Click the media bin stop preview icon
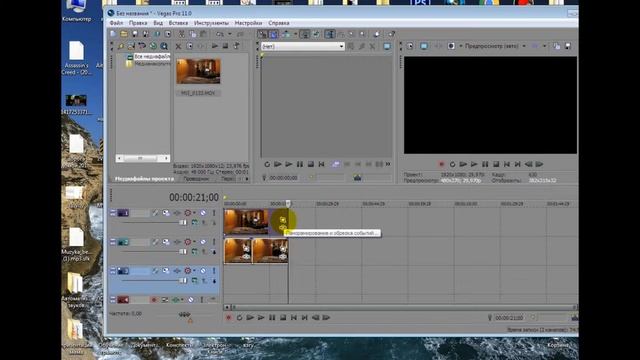The height and width of the screenshot is (360, 640). 225,46
